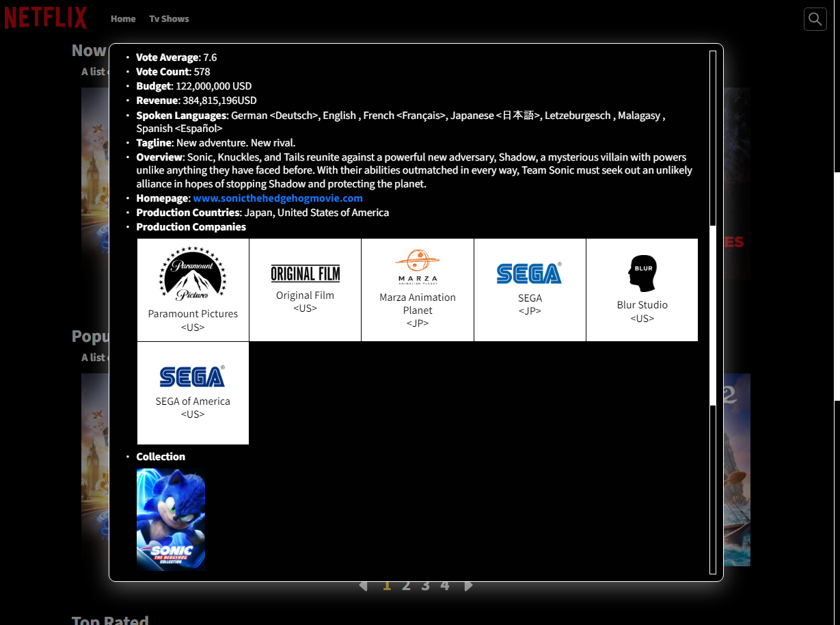The image size is (840, 625).
Task: Click the Blur Studio logo
Action: [642, 274]
